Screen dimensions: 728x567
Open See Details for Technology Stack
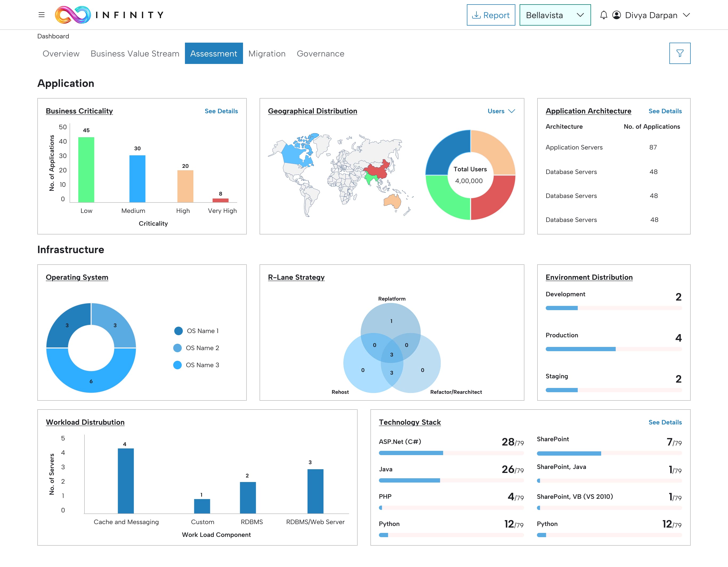click(665, 422)
